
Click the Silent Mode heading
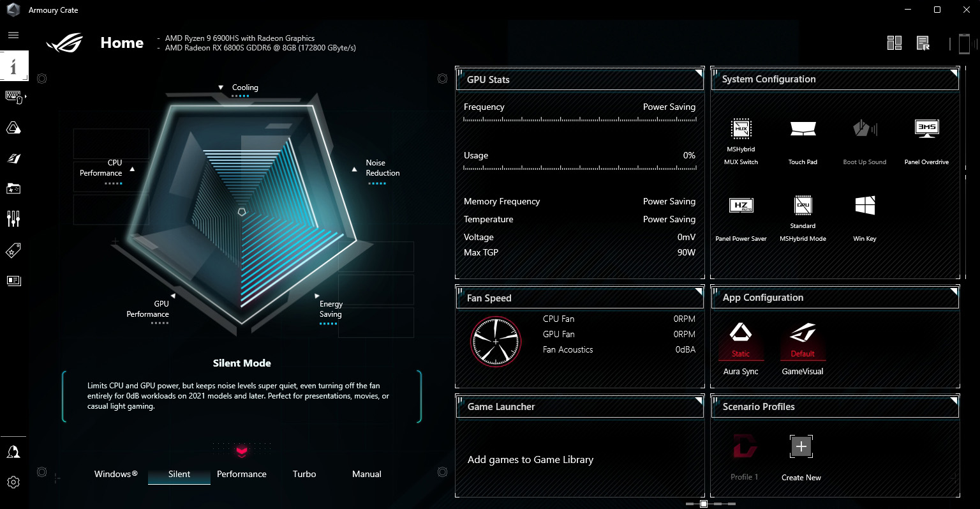click(x=242, y=363)
